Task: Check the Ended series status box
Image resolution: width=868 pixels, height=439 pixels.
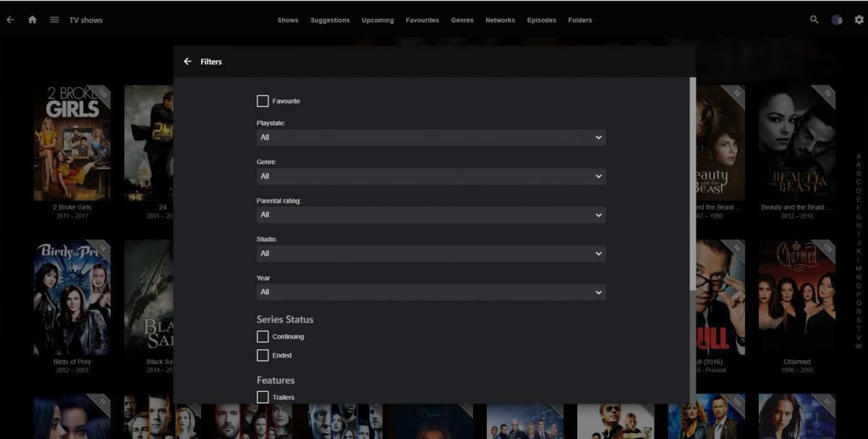Action: click(x=263, y=355)
